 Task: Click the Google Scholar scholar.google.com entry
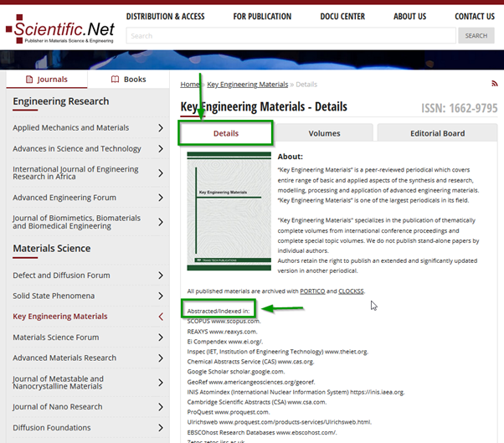(x=236, y=372)
